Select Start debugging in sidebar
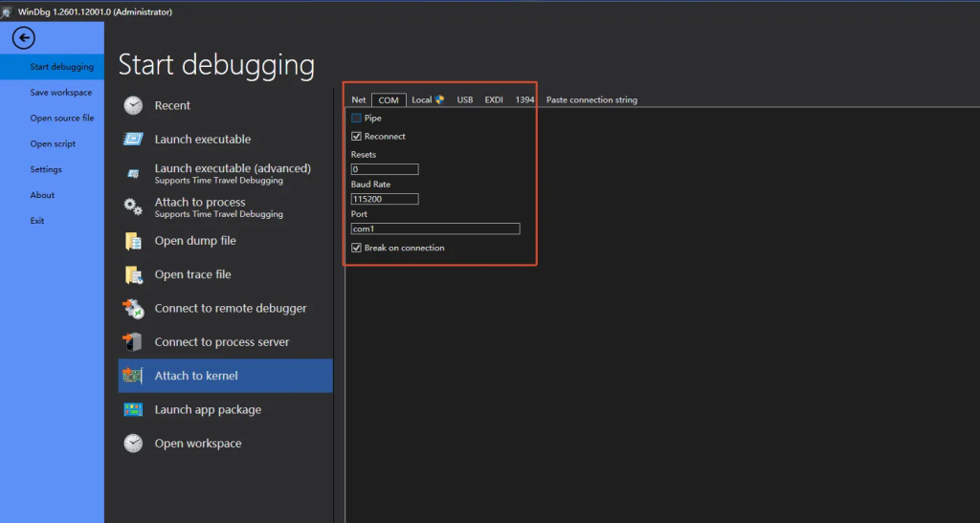Viewport: 980px width, 523px height. pos(52,67)
